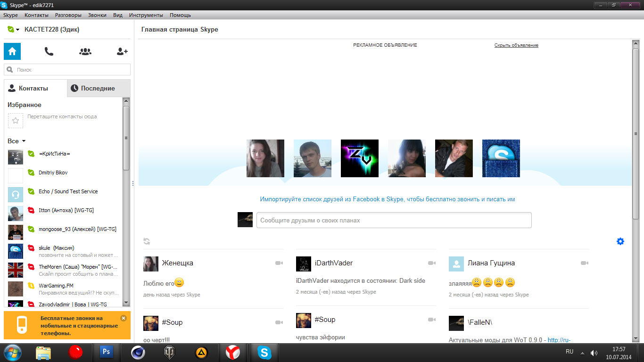
Task: Open the feed settings gear icon
Action: [620, 241]
